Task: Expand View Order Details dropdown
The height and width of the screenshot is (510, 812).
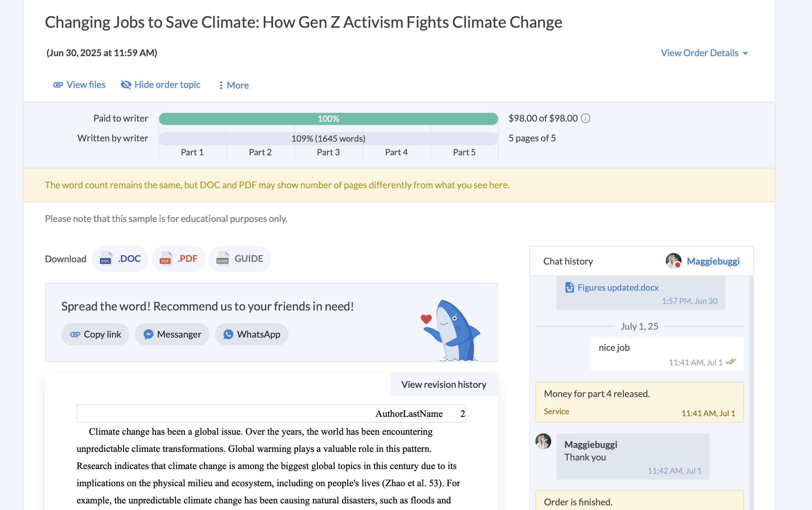Action: point(704,53)
